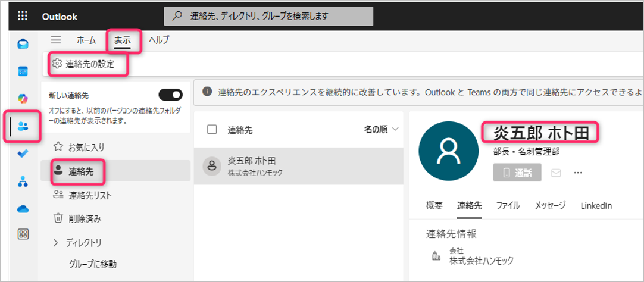Switch to the ヘルプ ribbon tab
This screenshot has width=644, height=282.
[x=159, y=40]
